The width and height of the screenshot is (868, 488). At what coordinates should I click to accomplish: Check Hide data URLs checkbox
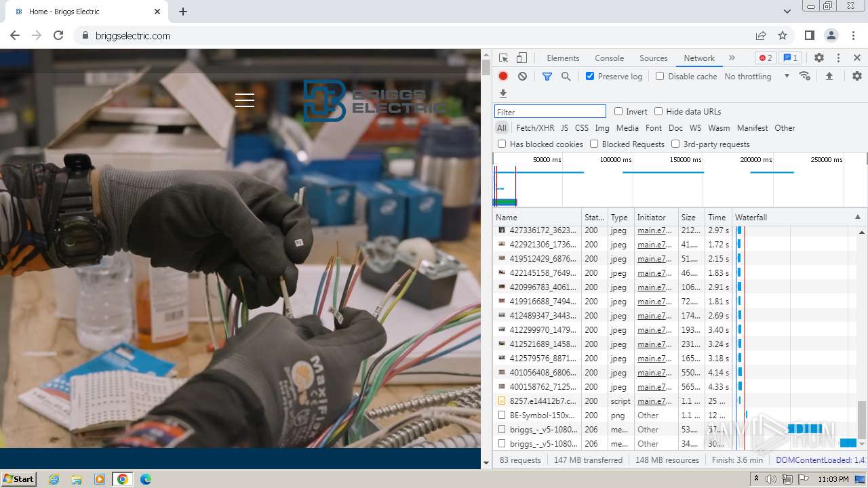point(658,111)
